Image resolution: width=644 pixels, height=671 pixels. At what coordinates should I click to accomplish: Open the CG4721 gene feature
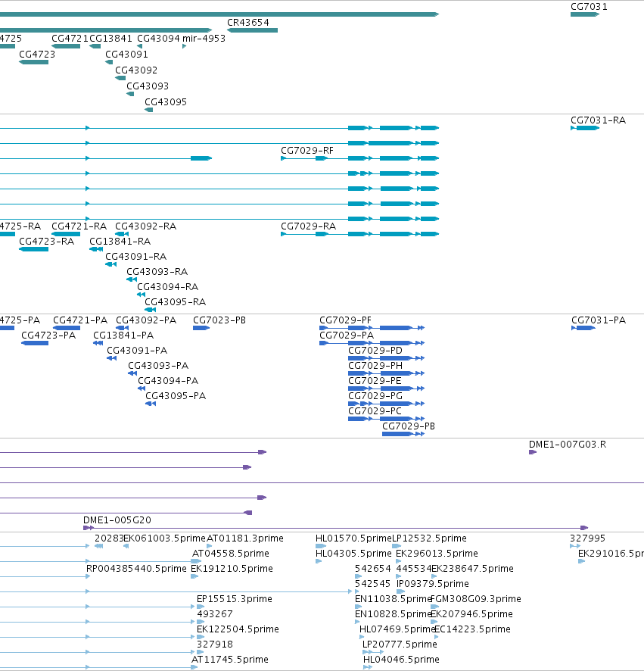tap(66, 46)
